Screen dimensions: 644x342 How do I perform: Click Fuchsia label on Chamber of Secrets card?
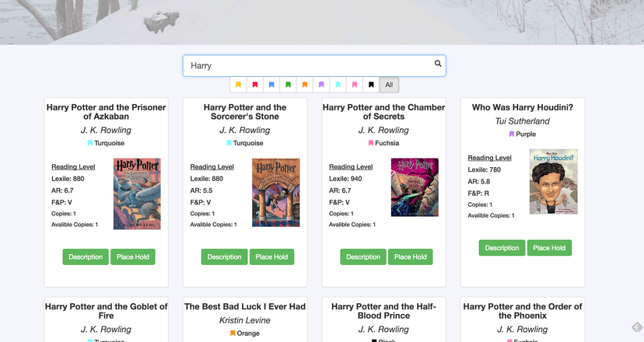point(383,143)
